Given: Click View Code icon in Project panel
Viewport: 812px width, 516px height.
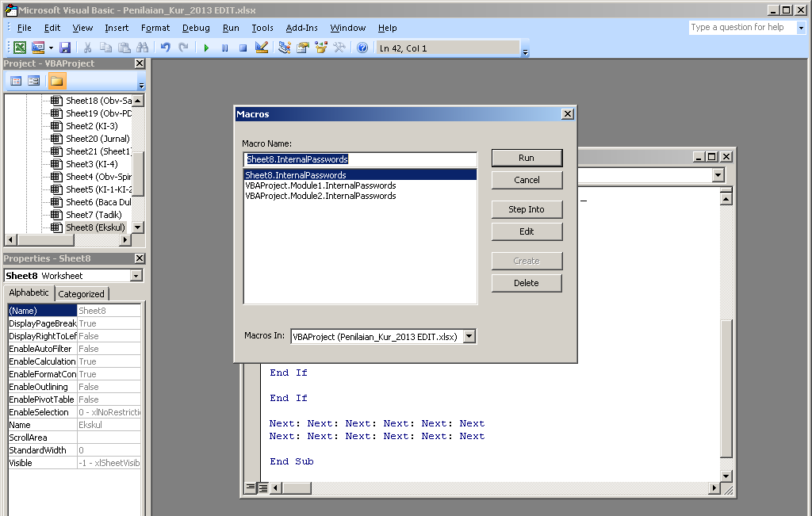Looking at the screenshot, I should (16, 81).
